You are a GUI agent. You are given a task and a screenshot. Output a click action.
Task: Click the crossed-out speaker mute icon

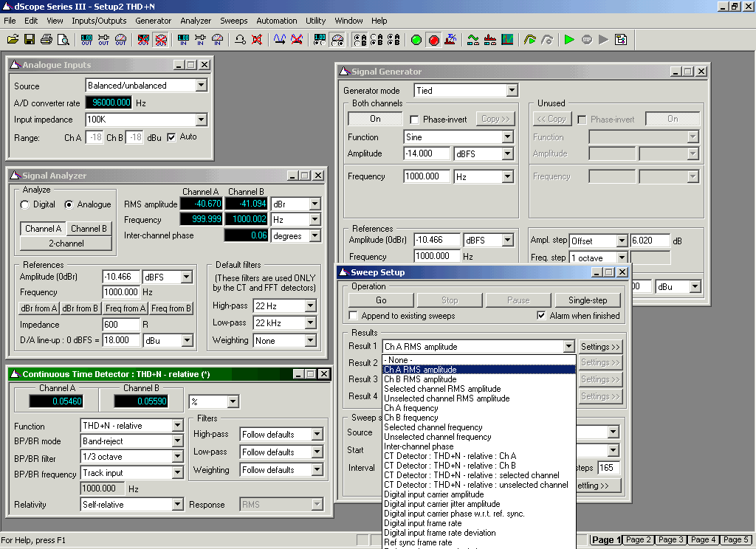point(257,40)
